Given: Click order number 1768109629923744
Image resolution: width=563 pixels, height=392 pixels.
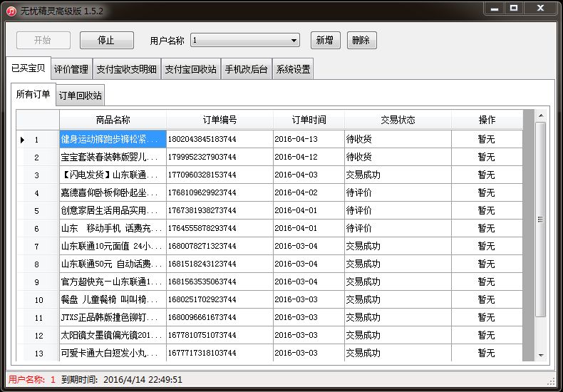Looking at the screenshot, I should click(219, 192).
